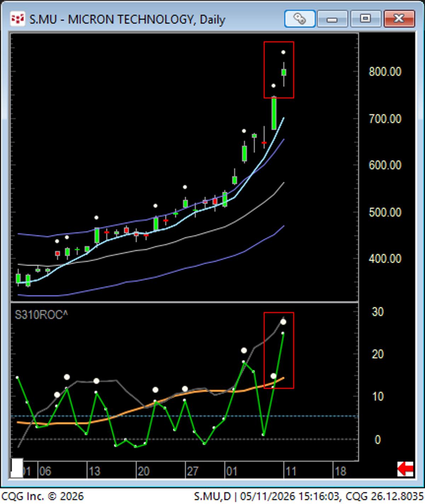Click the CQG Inc. © 2026 status text
425x504 pixels.
(x=42, y=496)
